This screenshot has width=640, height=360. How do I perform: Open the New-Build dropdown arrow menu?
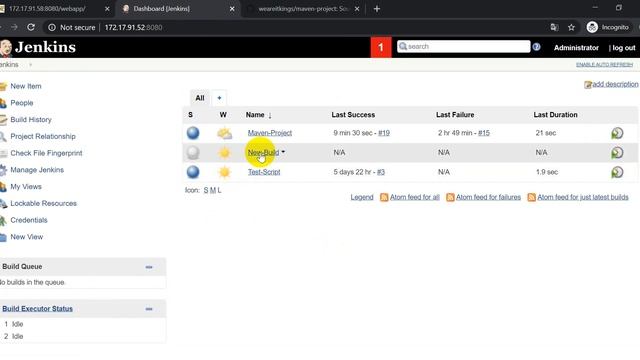coord(283,152)
